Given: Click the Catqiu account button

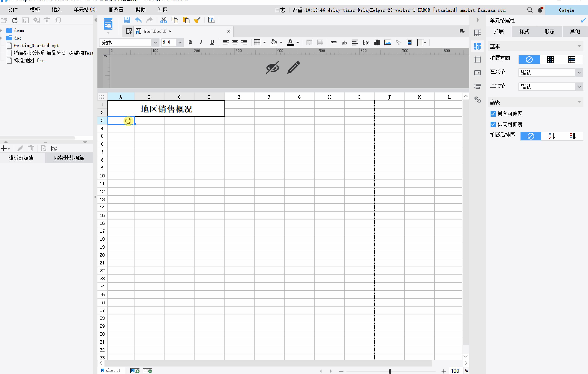Looking at the screenshot, I should pyautogui.click(x=566, y=10).
